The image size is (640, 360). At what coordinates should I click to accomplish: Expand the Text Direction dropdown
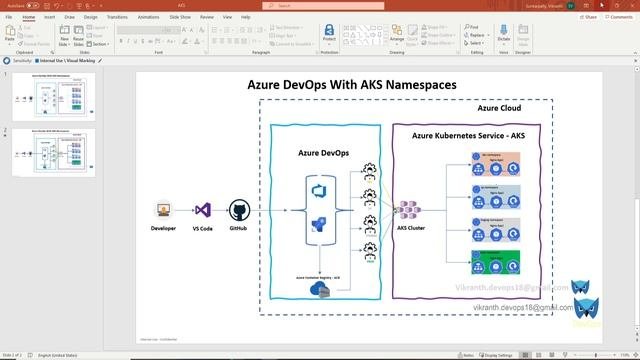point(286,27)
